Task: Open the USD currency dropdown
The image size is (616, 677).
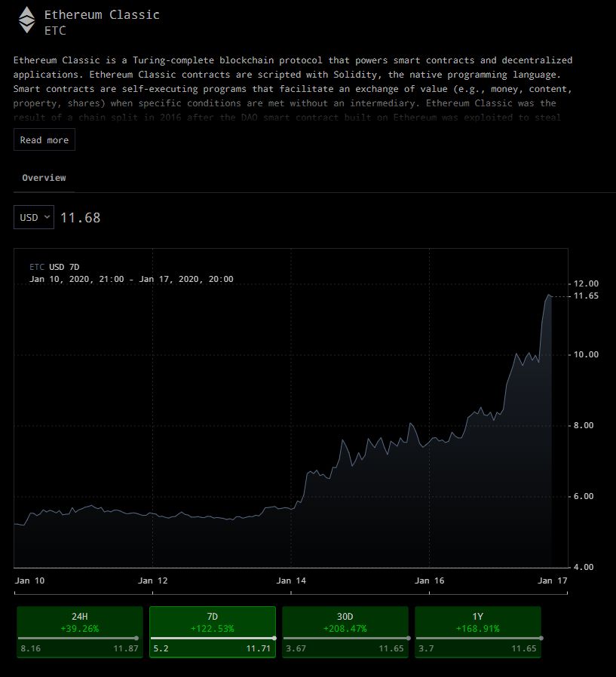Action: [x=34, y=217]
